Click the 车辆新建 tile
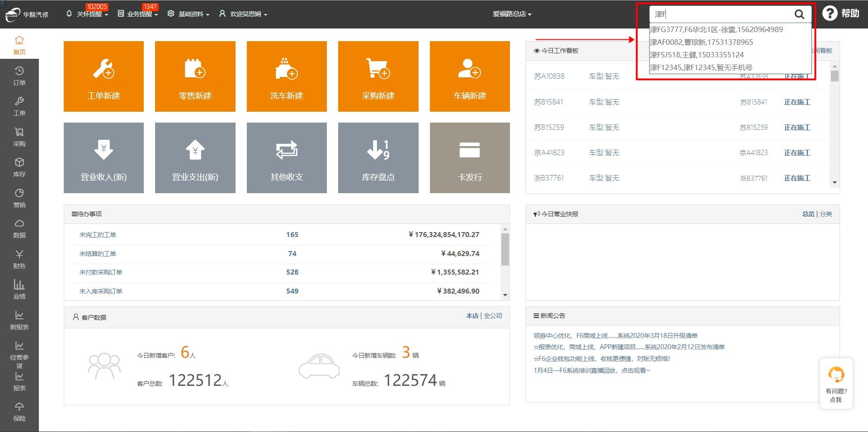Screen dimensions: 868x432 point(470,76)
